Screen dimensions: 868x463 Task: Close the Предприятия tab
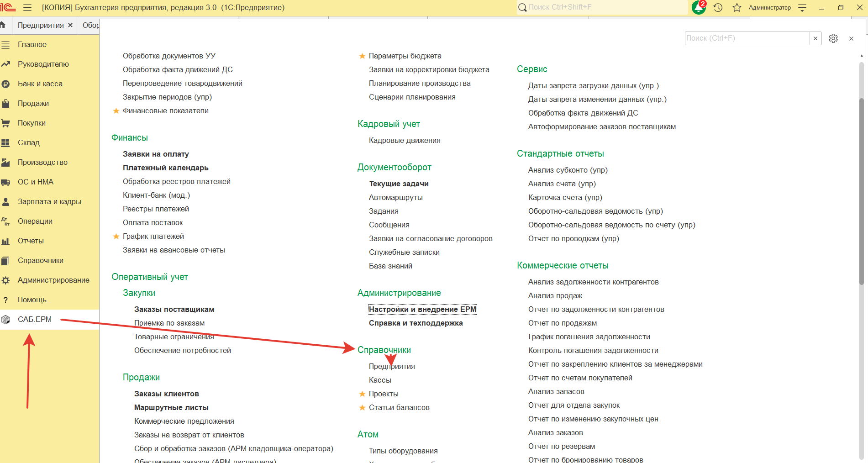[x=70, y=25]
